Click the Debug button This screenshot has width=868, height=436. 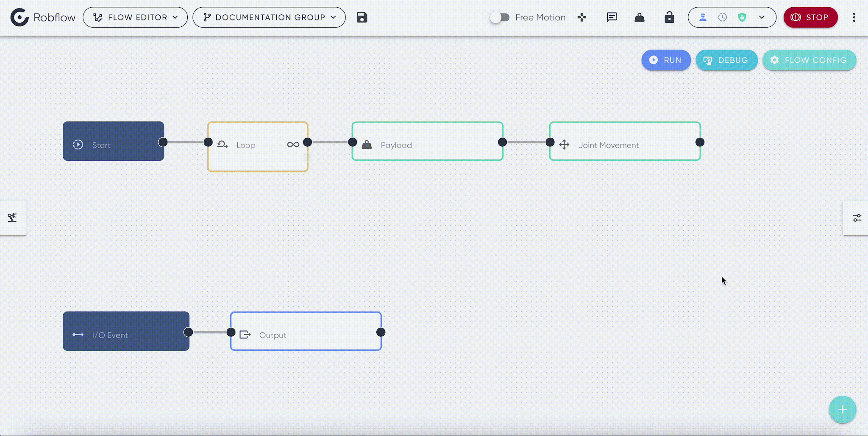point(726,60)
